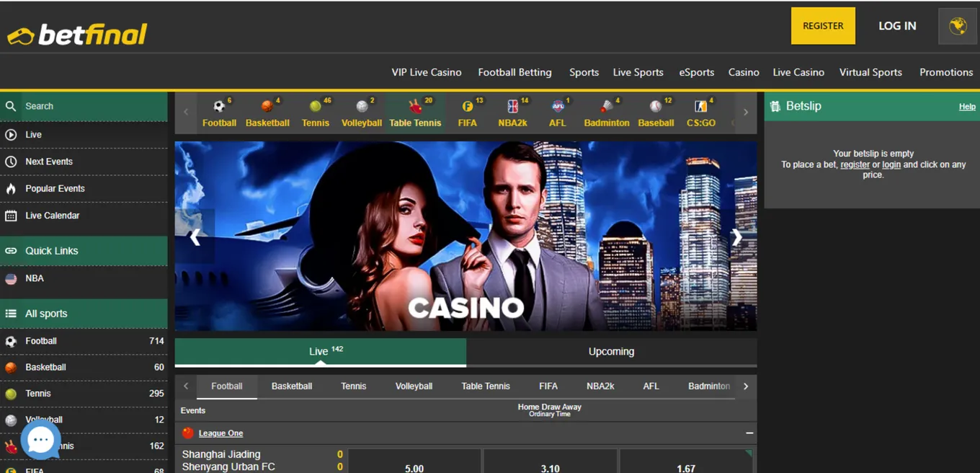
Task: Open Football in All sports list
Action: coord(84,341)
